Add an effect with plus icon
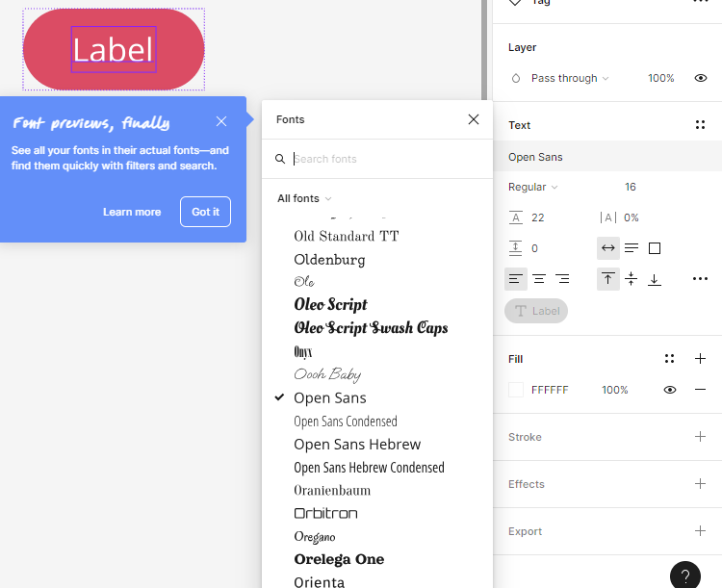This screenshot has width=722, height=588. point(700,483)
